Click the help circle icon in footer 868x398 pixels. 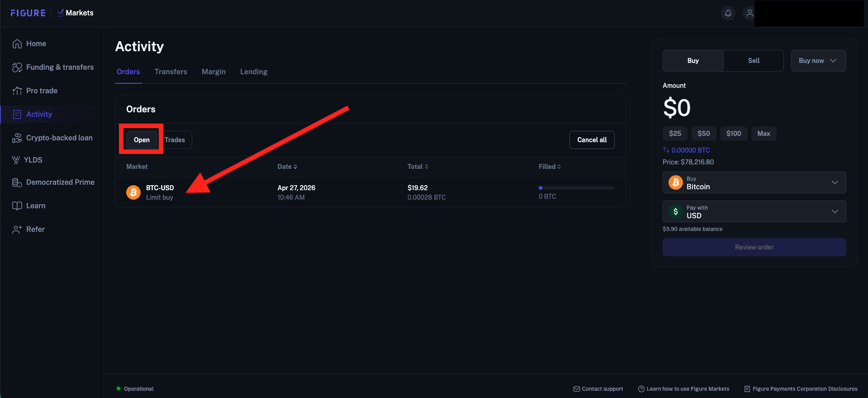click(x=641, y=389)
